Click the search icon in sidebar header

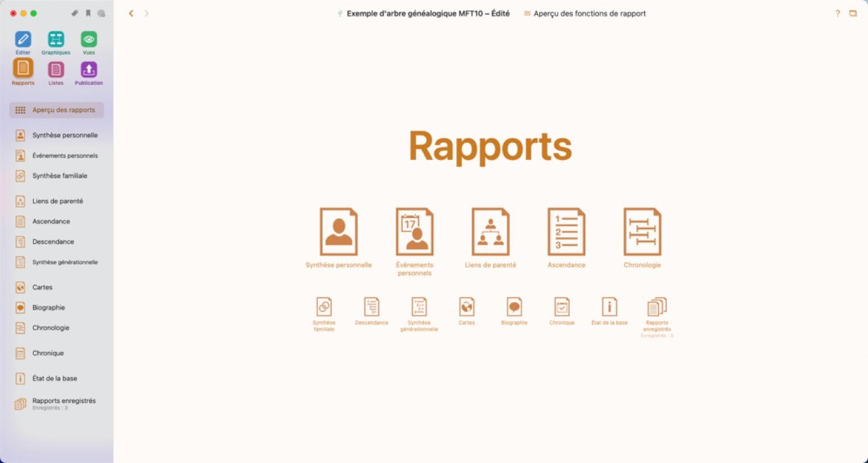[101, 13]
